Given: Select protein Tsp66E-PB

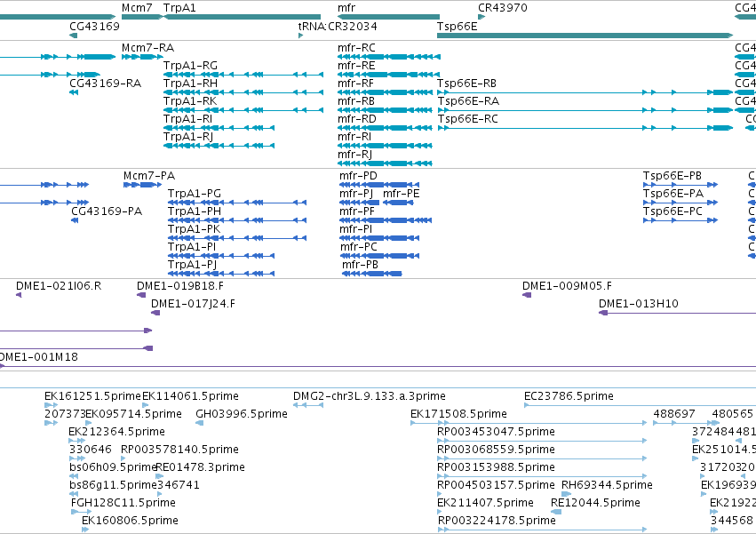Looking at the screenshot, I should 680,185.
